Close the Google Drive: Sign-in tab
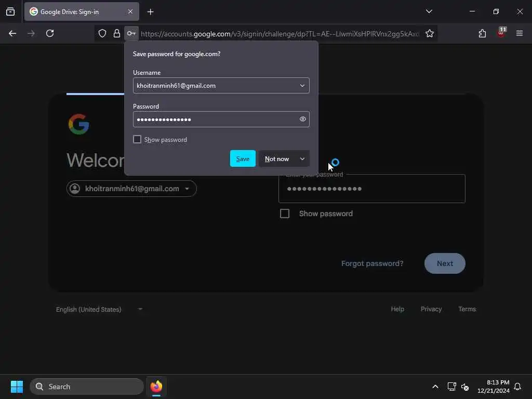This screenshot has width=532, height=399. pyautogui.click(x=130, y=11)
